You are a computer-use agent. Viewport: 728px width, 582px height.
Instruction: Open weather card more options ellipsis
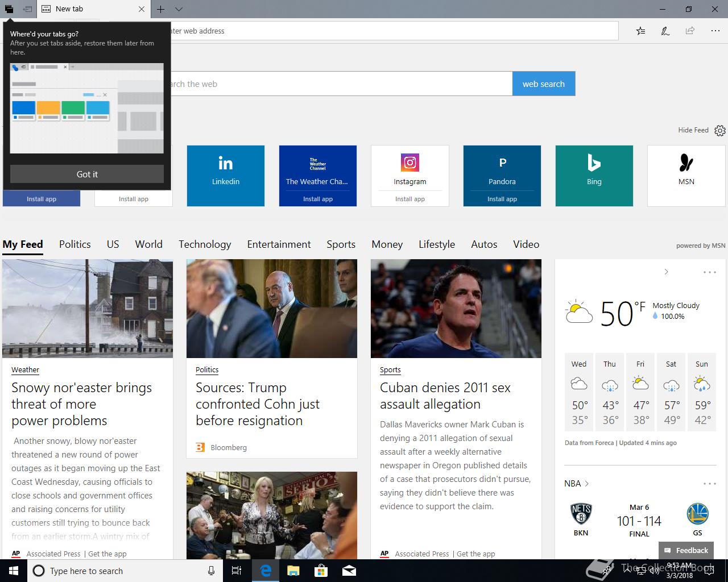pyautogui.click(x=710, y=272)
